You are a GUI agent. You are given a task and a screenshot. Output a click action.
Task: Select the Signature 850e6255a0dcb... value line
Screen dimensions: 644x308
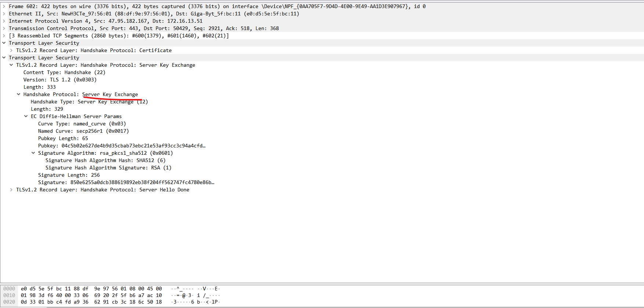[126, 182]
